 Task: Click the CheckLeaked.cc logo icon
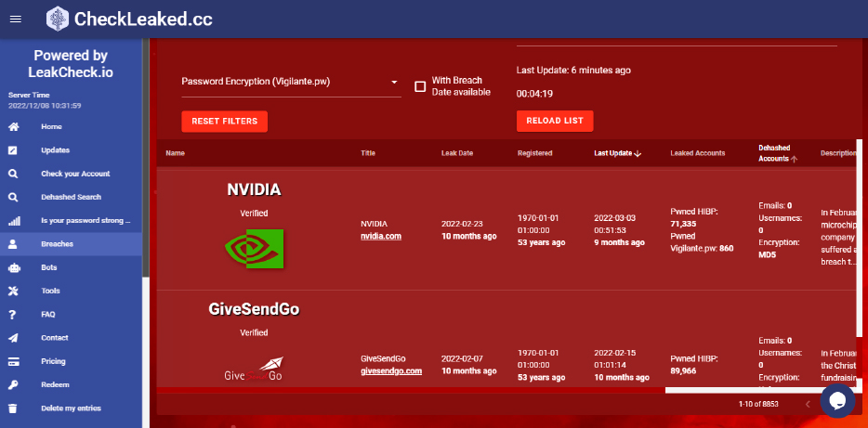point(58,19)
